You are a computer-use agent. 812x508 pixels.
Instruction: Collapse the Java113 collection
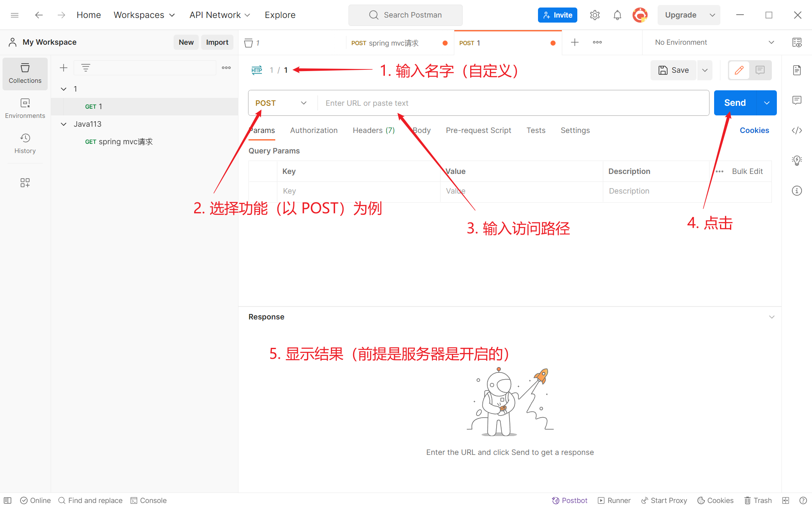[x=64, y=124]
